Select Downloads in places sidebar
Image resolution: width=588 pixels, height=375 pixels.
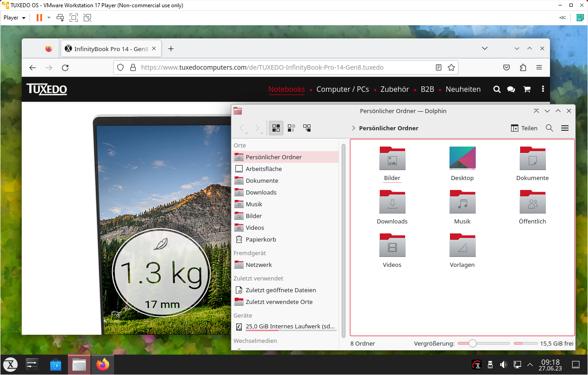pos(286,192)
